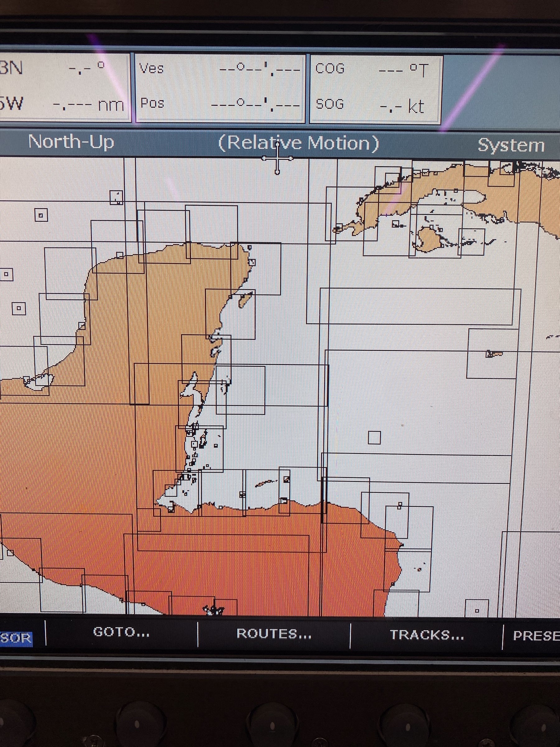Image resolution: width=560 pixels, height=747 pixels.
Task: Select the COG readout value
Action: point(404,71)
